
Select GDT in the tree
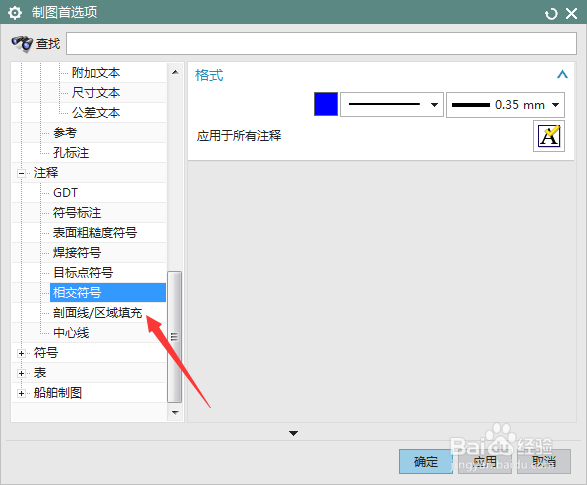[x=65, y=193]
